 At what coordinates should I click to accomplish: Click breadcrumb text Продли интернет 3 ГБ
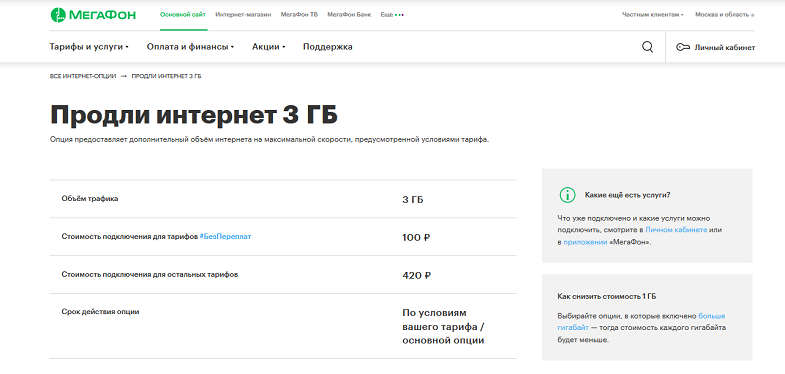click(x=167, y=76)
